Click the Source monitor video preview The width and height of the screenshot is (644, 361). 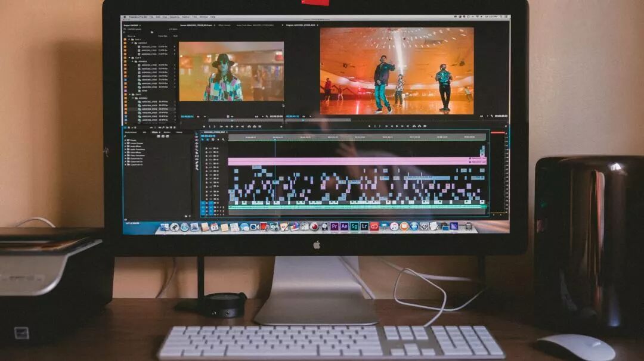231,71
